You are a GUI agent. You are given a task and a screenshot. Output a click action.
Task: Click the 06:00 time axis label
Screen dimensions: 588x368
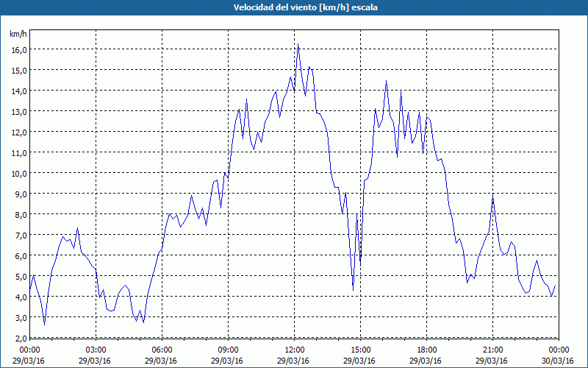coord(162,350)
